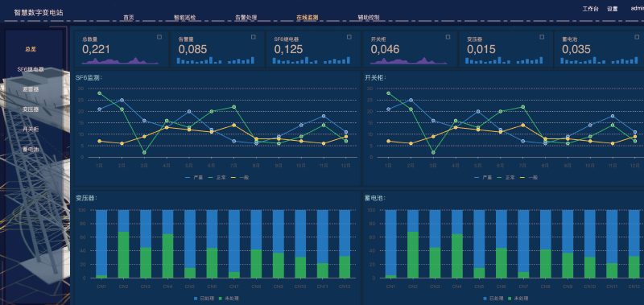Toggle checkbox on 变压器 stat card
Viewport: 644px width, 305px height.
click(542, 37)
